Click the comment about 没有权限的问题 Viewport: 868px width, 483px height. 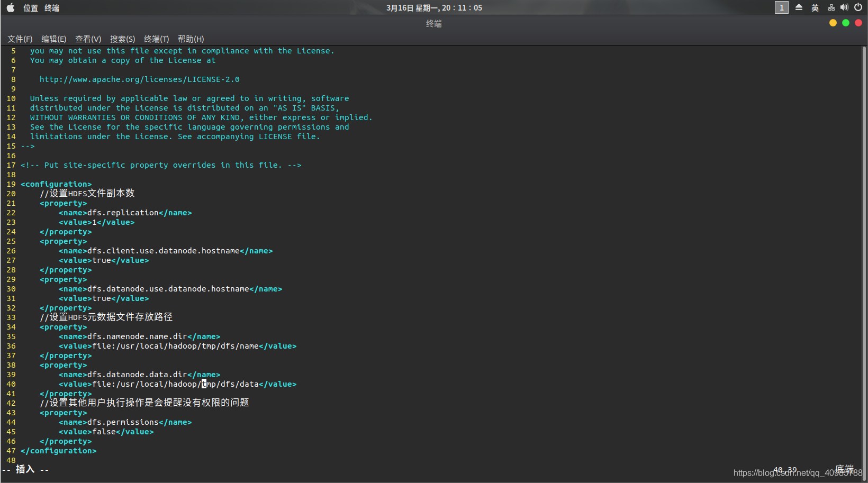click(144, 403)
